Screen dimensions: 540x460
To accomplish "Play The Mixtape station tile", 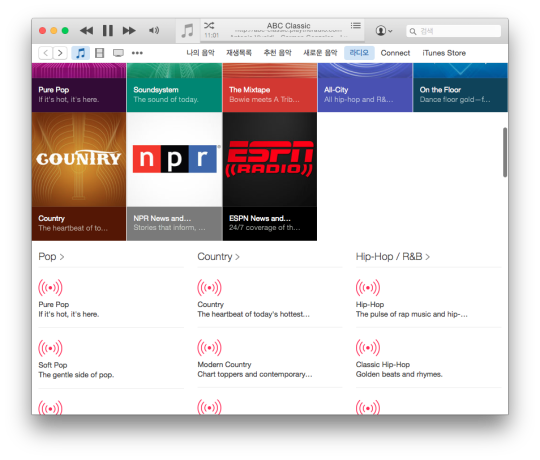I will pyautogui.click(x=270, y=87).
